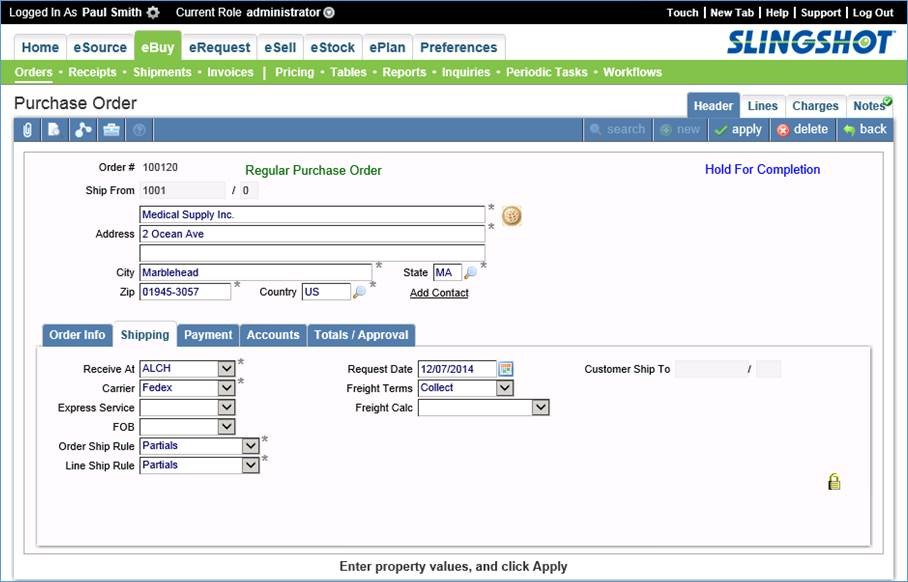Click the green check on Notes tab
908x582 pixels.
click(x=886, y=100)
